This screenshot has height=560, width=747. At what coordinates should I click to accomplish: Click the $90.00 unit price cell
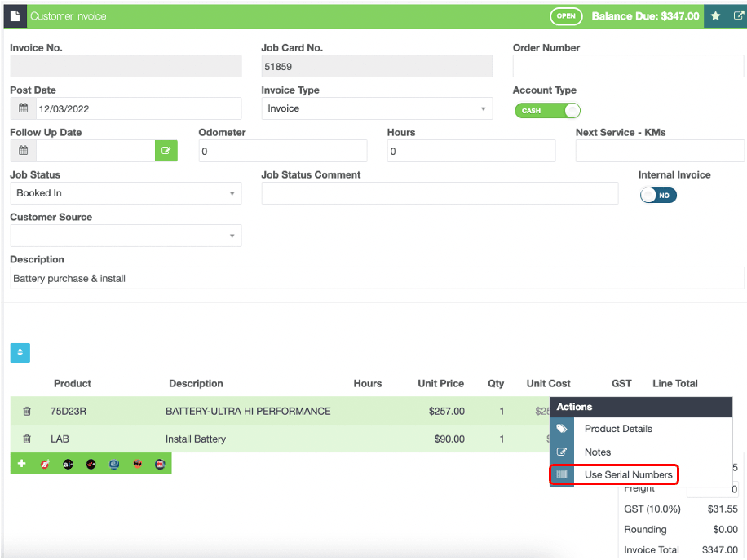449,439
